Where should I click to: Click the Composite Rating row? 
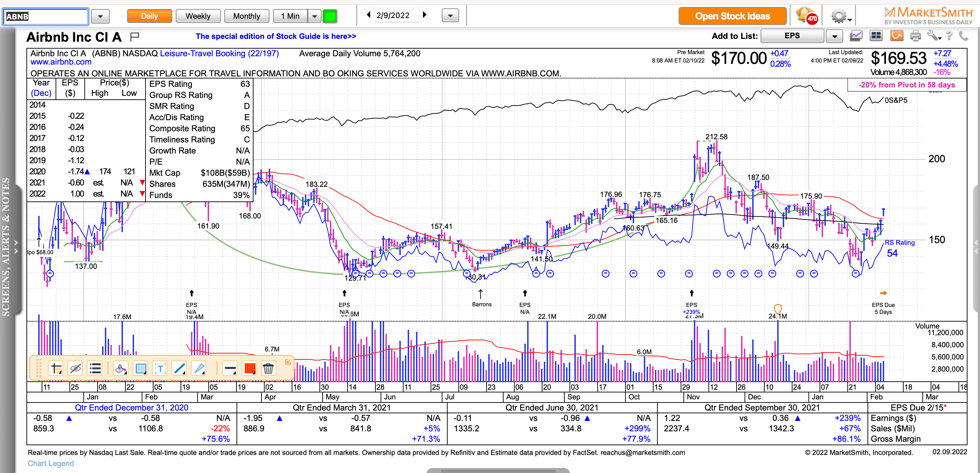pos(199,128)
